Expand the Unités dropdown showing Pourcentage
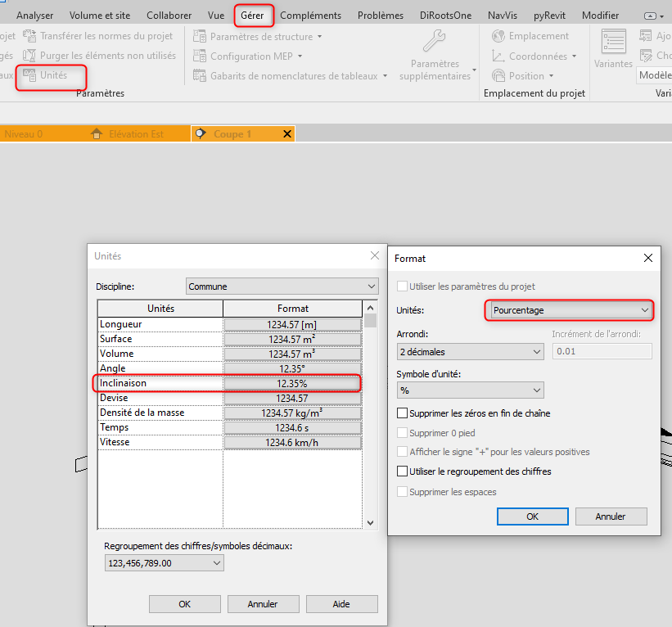The height and width of the screenshot is (627, 672). 570,310
